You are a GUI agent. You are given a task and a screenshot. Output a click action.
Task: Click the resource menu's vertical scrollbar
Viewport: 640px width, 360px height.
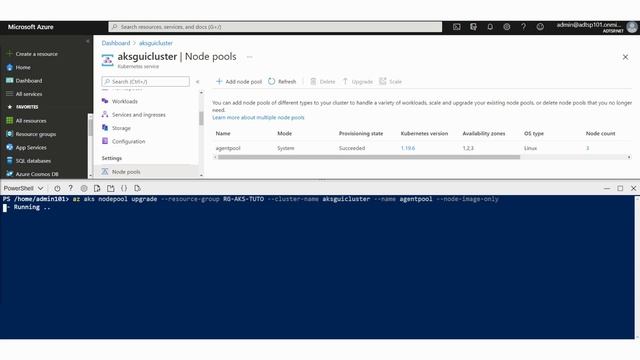point(201,118)
